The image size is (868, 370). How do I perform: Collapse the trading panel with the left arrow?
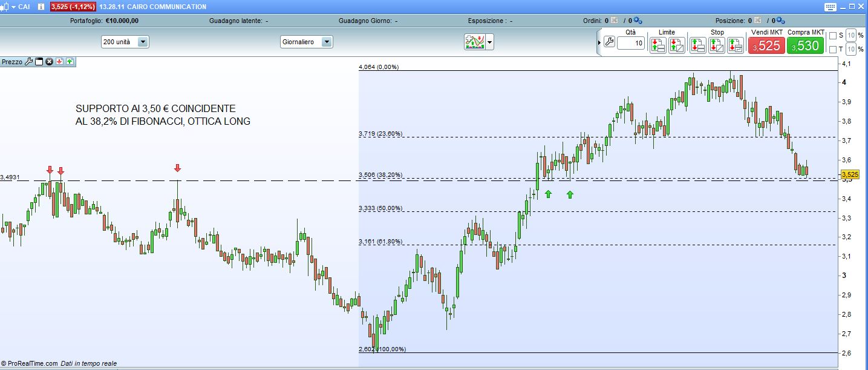pos(599,42)
